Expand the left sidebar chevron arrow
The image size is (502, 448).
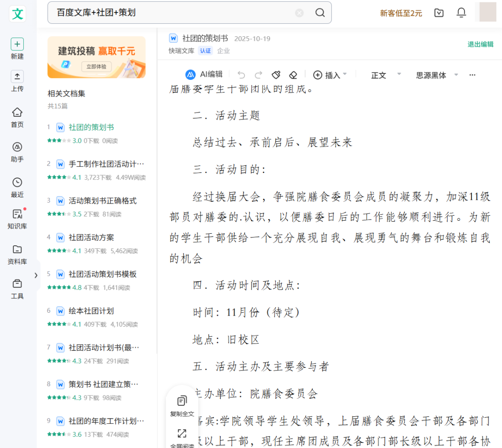point(36,275)
